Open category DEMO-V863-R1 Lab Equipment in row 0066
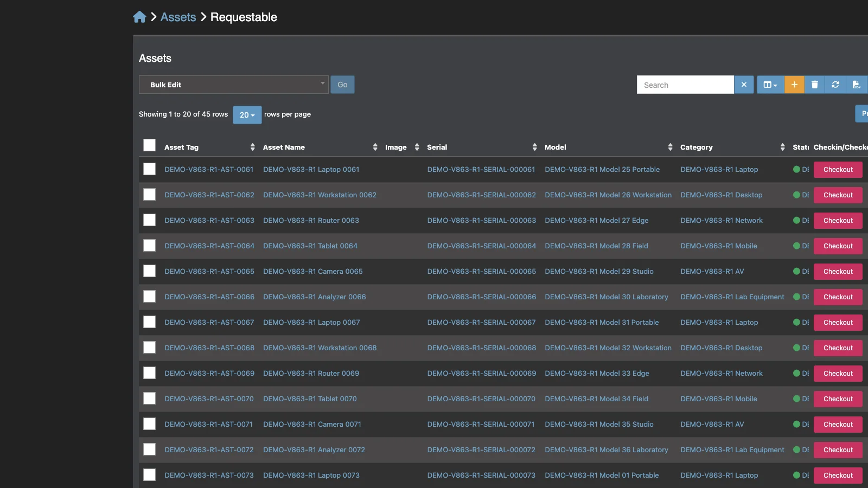868x488 pixels. [732, 297]
